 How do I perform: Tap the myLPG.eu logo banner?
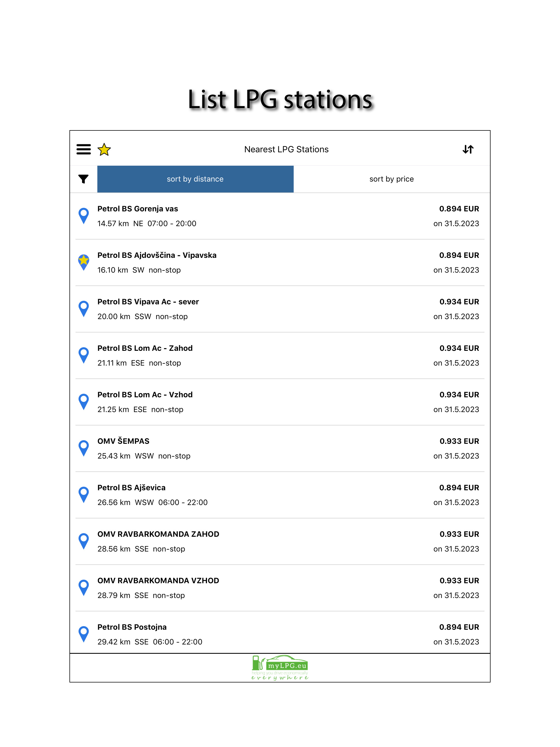click(280, 668)
